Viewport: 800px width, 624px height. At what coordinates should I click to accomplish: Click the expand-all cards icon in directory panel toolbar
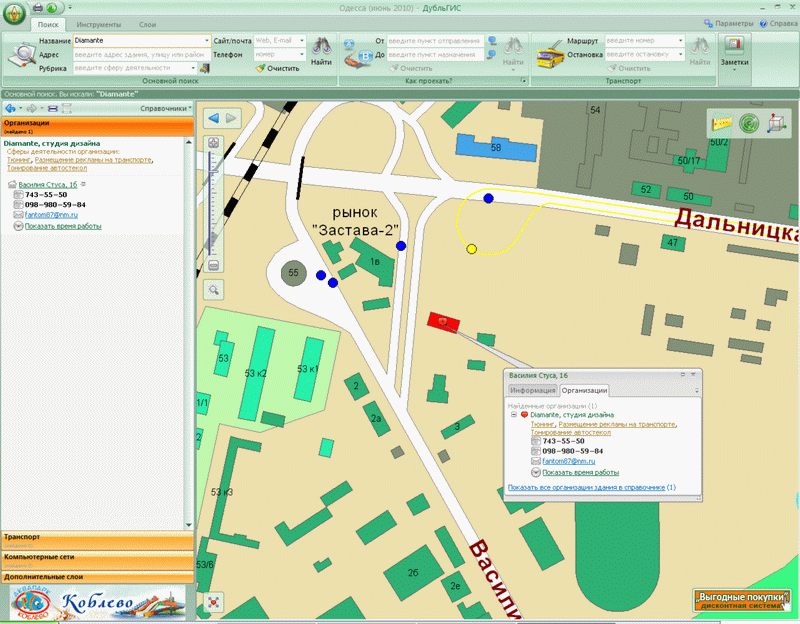tap(66, 108)
